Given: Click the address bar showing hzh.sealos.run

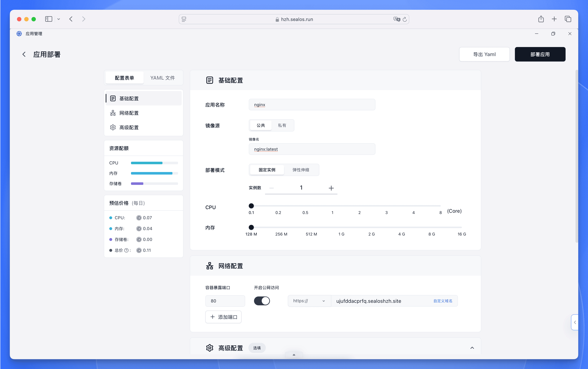Looking at the screenshot, I should (x=294, y=19).
